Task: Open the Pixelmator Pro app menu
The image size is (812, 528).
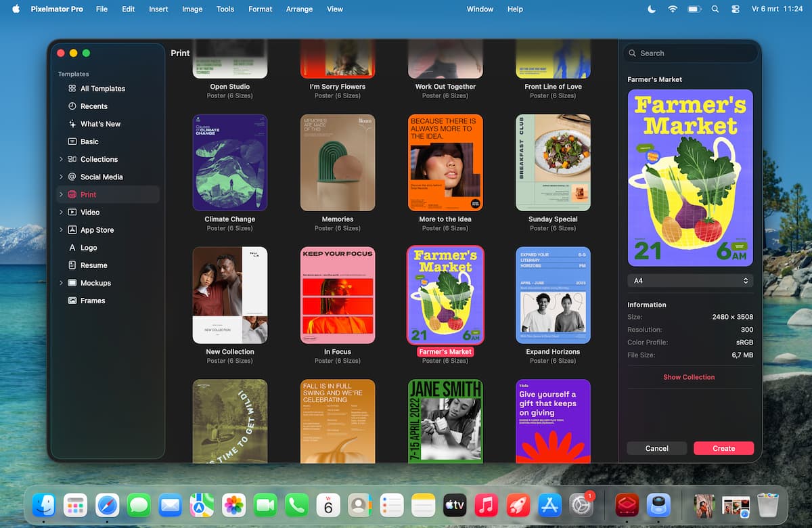Action: [x=57, y=9]
